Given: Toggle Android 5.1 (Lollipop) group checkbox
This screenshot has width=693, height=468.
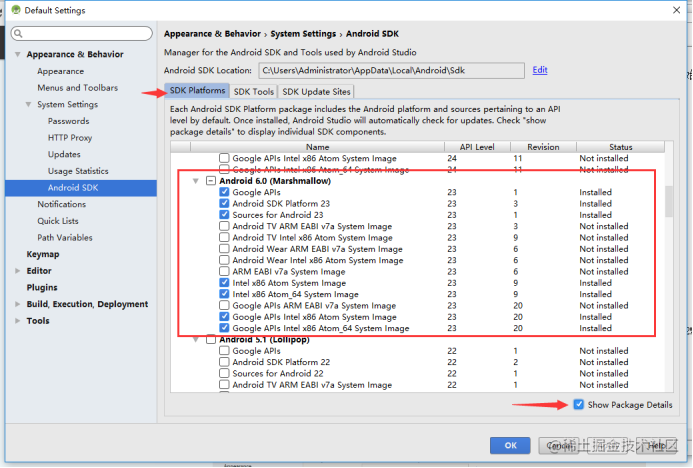Looking at the screenshot, I should [211, 339].
